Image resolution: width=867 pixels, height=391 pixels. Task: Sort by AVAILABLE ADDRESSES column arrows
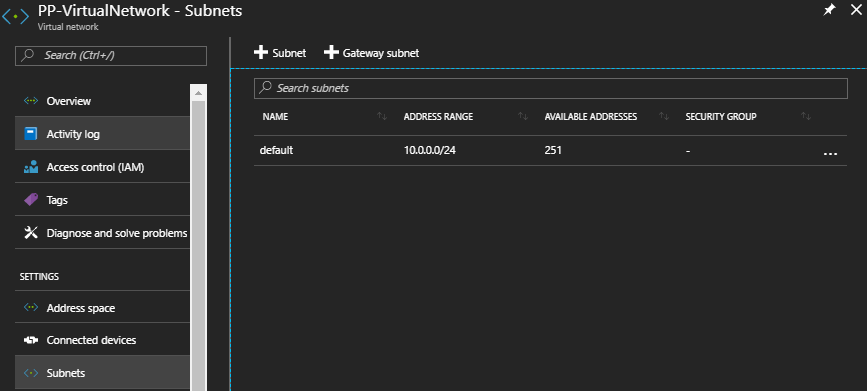pos(664,116)
